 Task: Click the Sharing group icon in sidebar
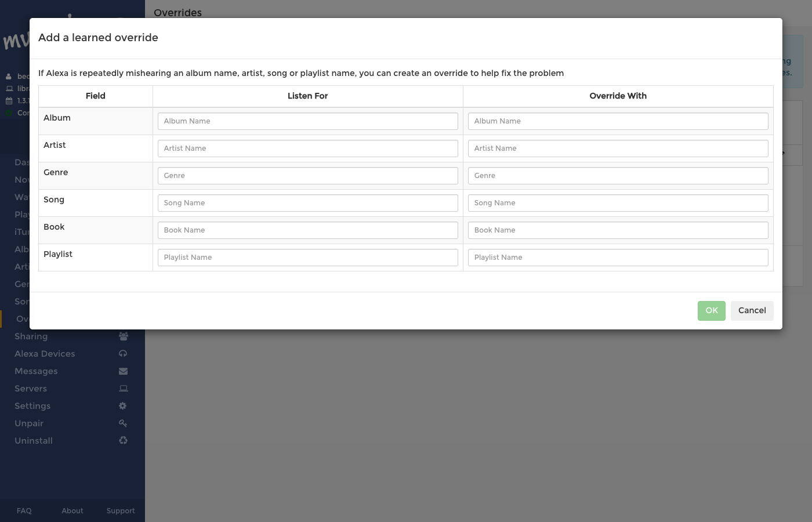(123, 336)
